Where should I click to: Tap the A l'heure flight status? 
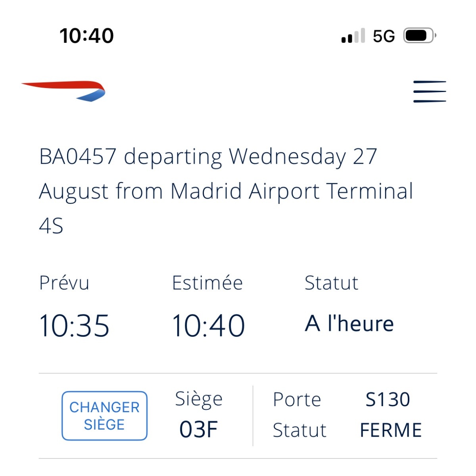click(349, 324)
